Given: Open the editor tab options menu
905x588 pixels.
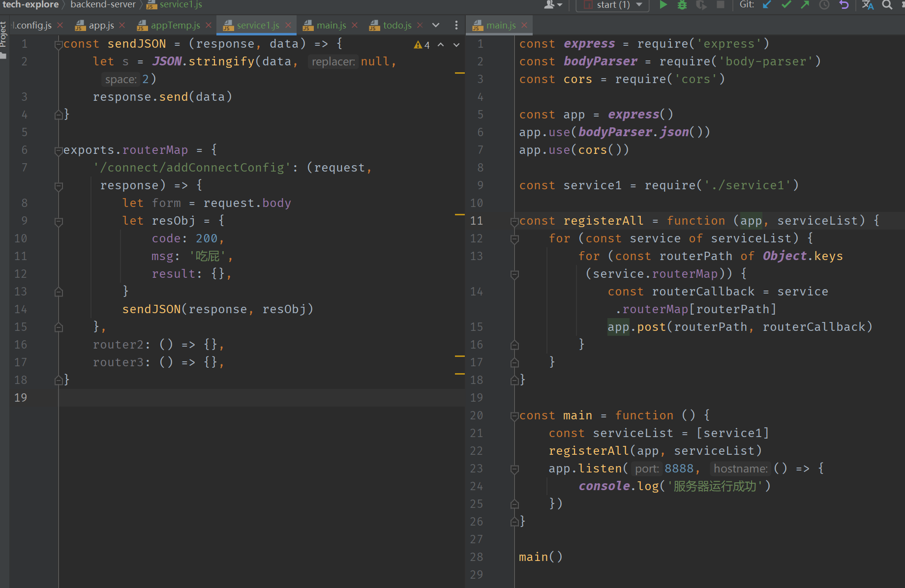Looking at the screenshot, I should (456, 25).
